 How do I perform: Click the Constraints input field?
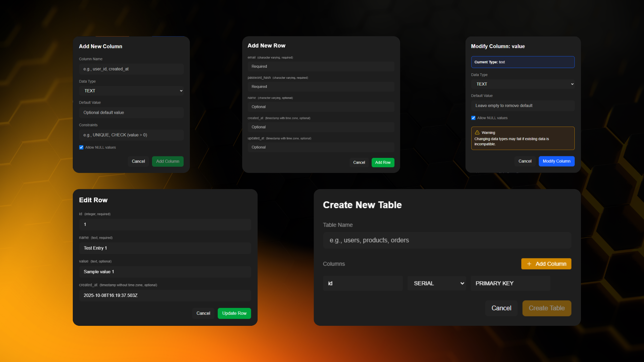click(131, 135)
